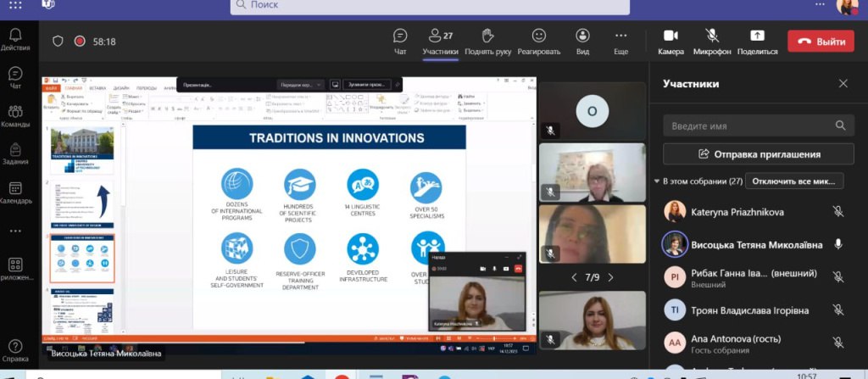Click 'Отправка приглашения' share invite button

tap(759, 154)
